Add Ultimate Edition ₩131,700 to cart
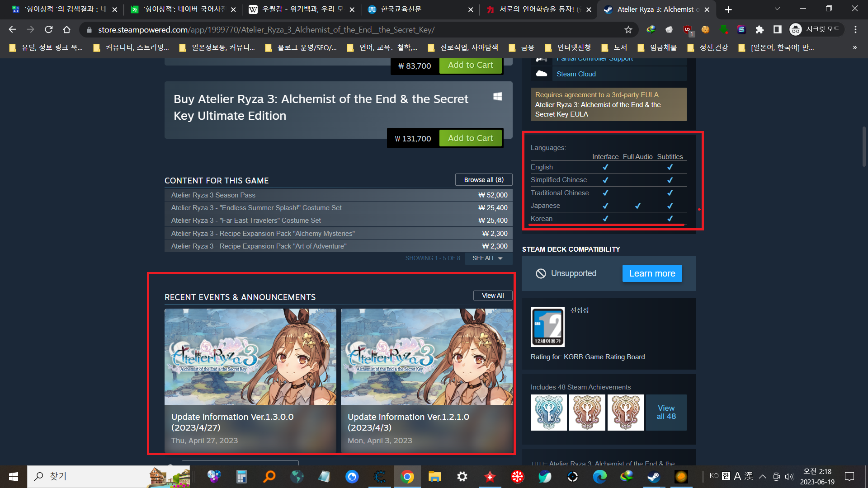 (471, 138)
